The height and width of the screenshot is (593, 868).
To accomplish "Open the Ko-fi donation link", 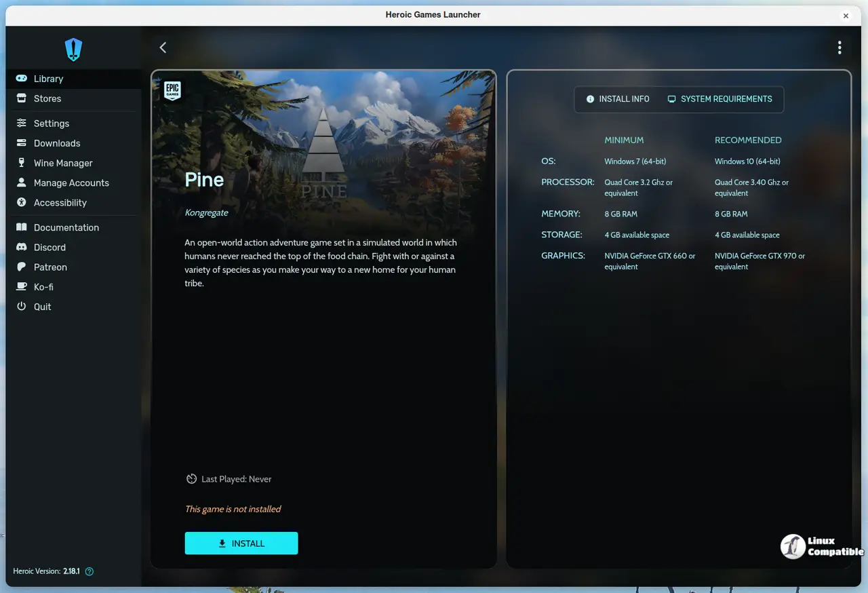I will coord(43,286).
